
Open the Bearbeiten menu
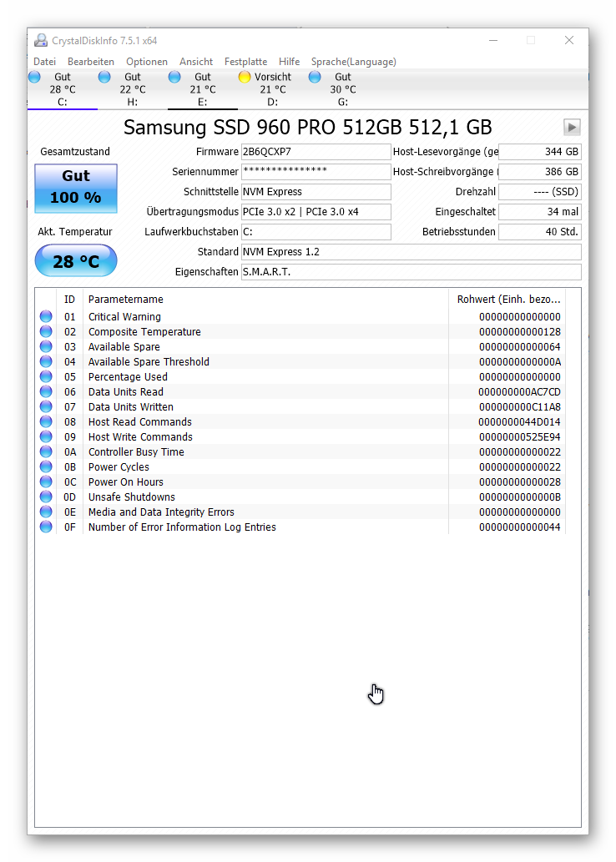coord(91,62)
